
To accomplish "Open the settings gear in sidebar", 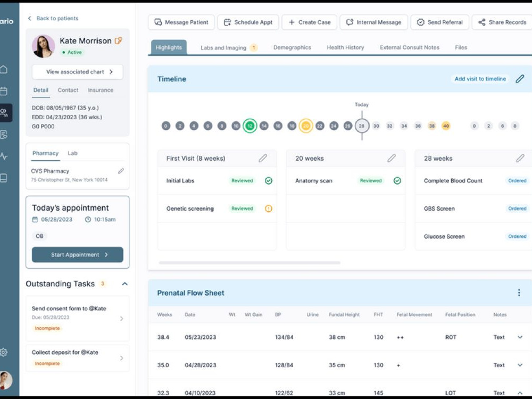I will pyautogui.click(x=3, y=352).
